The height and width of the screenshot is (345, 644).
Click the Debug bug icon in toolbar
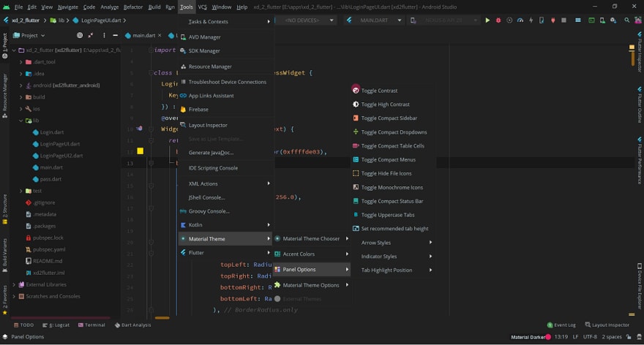point(498,20)
